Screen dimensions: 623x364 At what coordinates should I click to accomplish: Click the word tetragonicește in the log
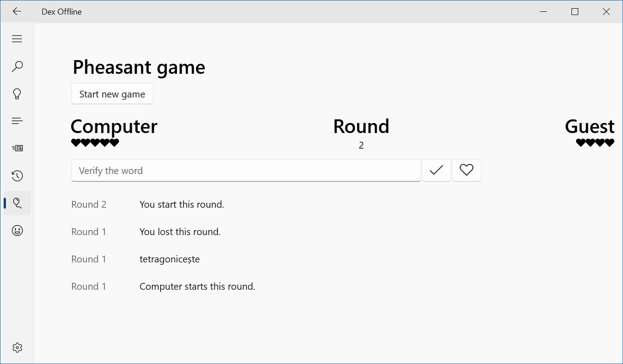tap(170, 259)
